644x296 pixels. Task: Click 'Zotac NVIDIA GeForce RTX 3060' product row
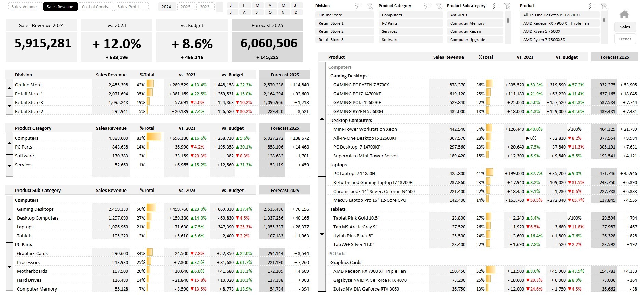[x=482, y=289]
